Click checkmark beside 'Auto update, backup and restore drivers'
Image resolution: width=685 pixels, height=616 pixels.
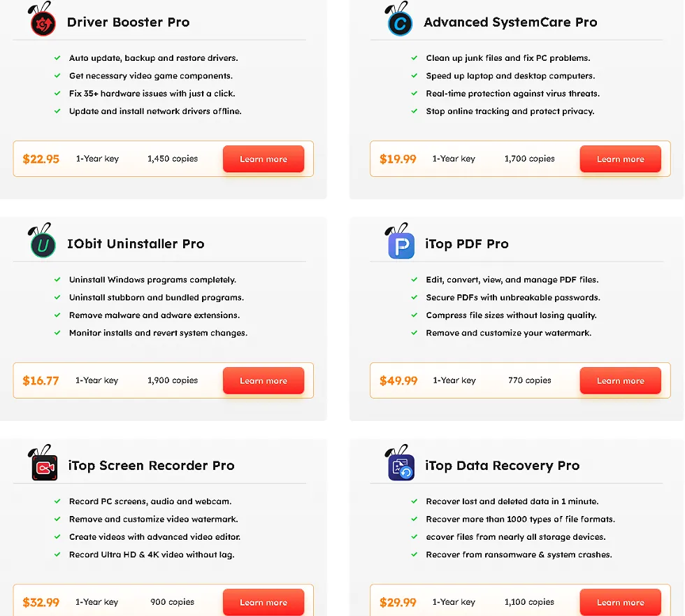(57, 58)
